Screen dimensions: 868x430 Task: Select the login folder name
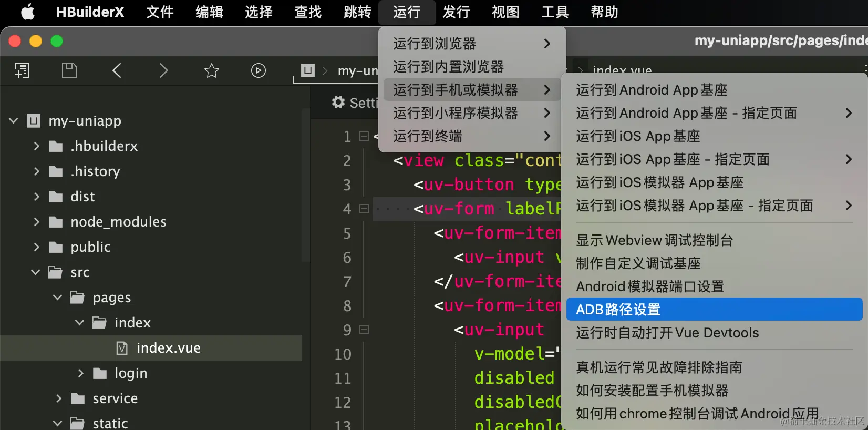coord(131,373)
